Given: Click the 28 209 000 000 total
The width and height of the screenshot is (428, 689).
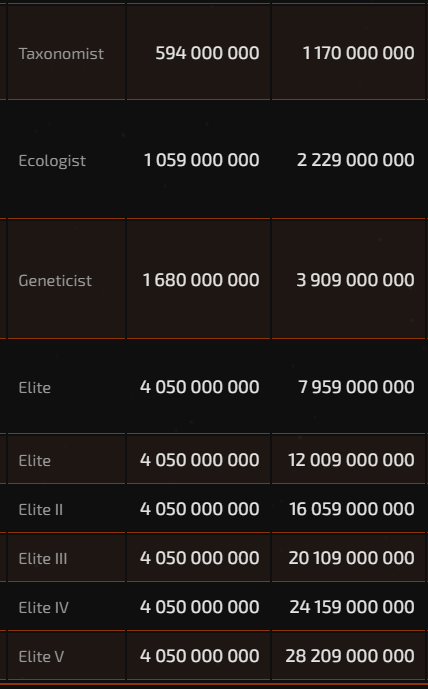Looking at the screenshot, I should (350, 656).
